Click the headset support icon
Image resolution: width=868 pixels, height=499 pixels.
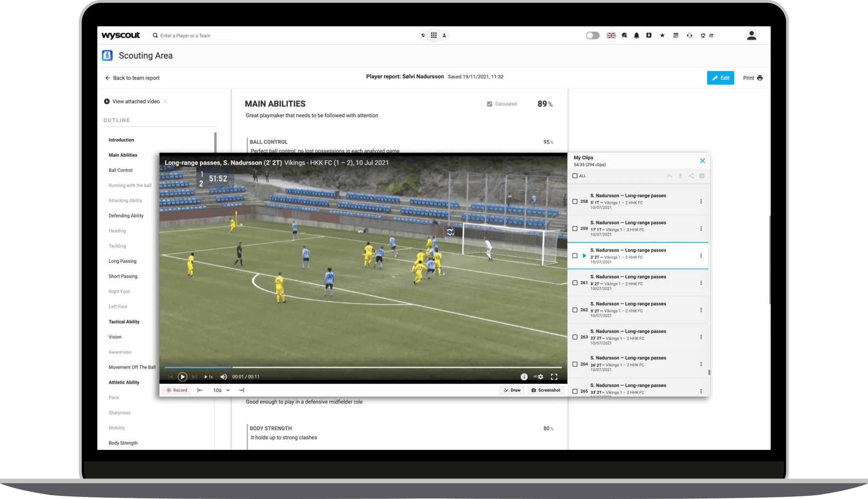[689, 35]
